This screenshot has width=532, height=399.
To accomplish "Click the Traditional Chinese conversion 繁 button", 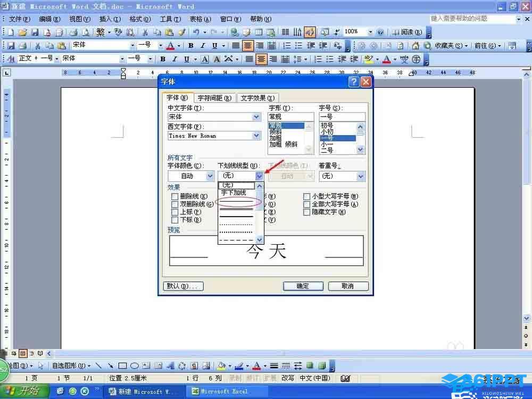I will tap(101, 32).
